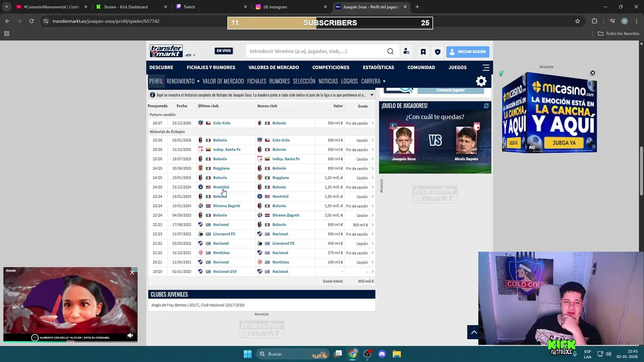The image size is (644, 362).
Task: Bookmark this page with star icon
Action: point(578,21)
